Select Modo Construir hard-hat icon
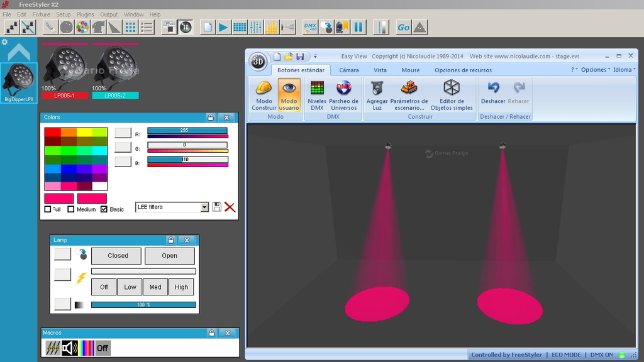The width and height of the screenshot is (644, 362). pos(264,96)
